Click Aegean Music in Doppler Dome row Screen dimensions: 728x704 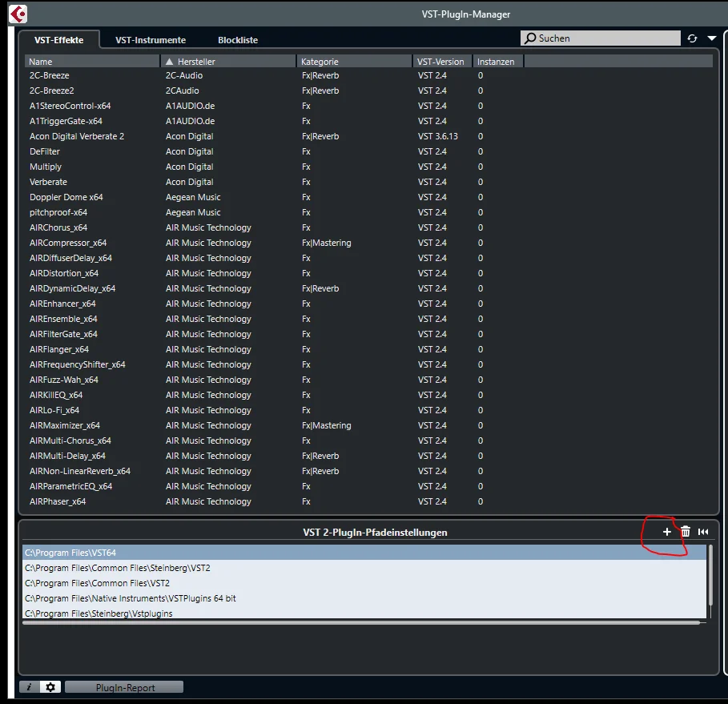click(x=193, y=197)
